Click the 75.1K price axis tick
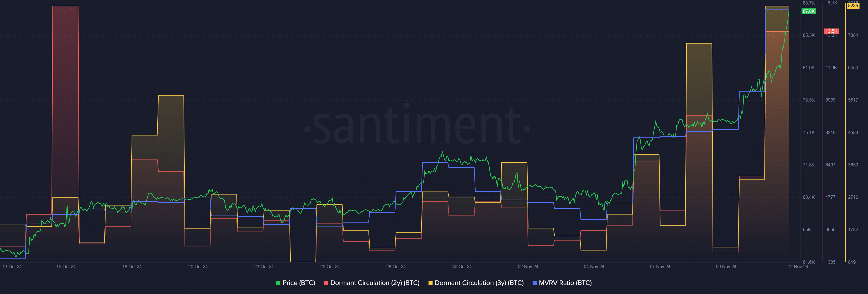The width and height of the screenshot is (868, 294). 808,133
